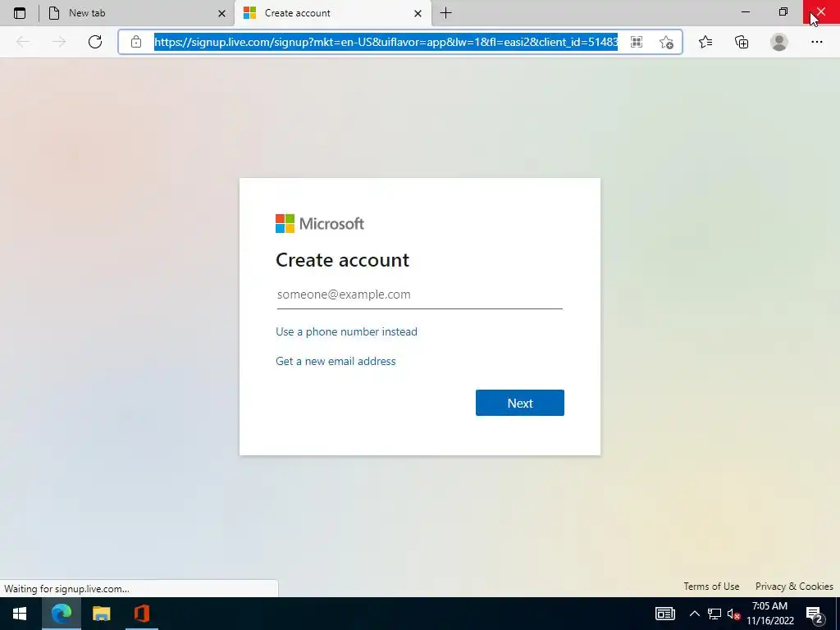Open Collections panel
Screen dimensions: 840x630
(x=742, y=42)
